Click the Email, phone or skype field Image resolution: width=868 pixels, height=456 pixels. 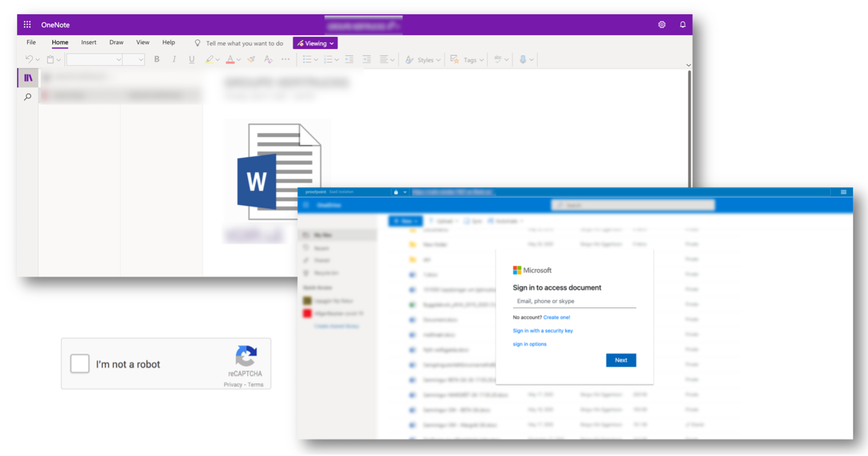pyautogui.click(x=574, y=301)
